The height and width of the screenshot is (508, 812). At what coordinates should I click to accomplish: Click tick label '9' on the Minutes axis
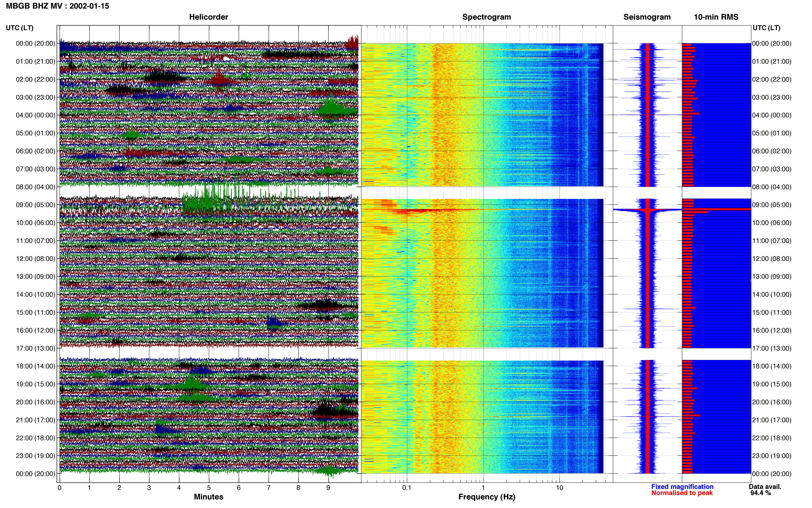(x=328, y=488)
